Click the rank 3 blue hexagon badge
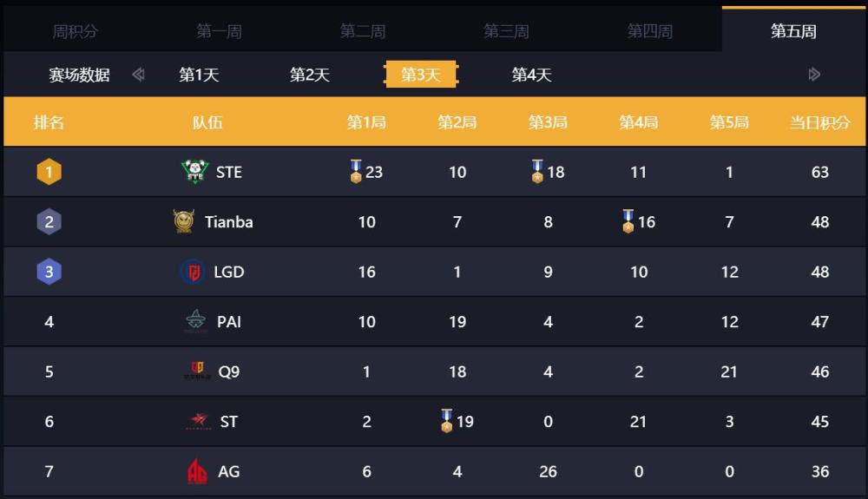The image size is (868, 499). pyautogui.click(x=49, y=272)
